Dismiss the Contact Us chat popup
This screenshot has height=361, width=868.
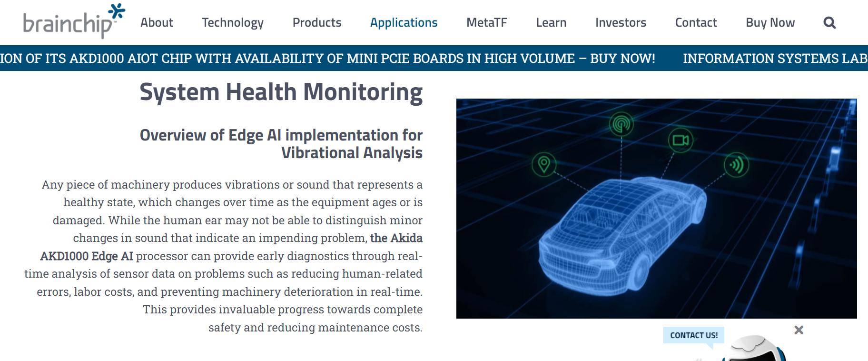[x=799, y=330]
